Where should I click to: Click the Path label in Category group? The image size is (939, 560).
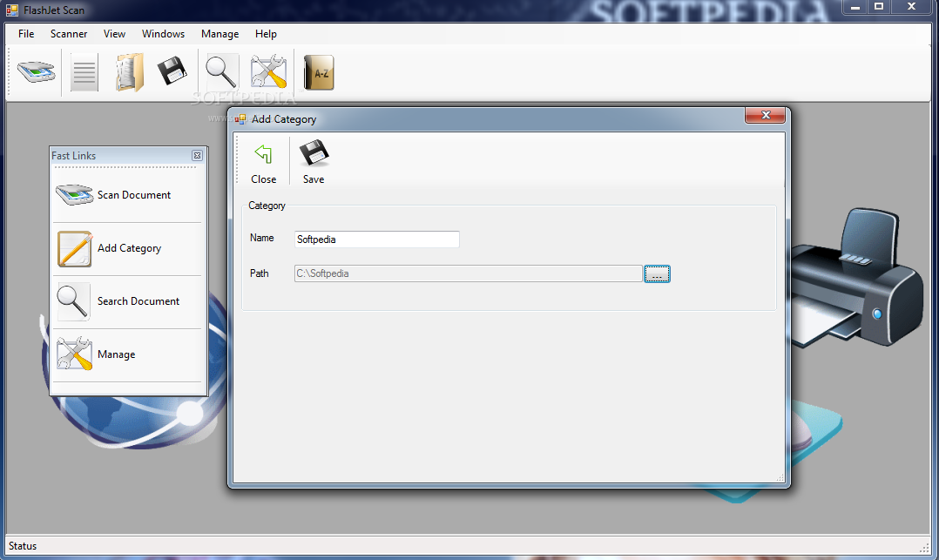(x=260, y=273)
